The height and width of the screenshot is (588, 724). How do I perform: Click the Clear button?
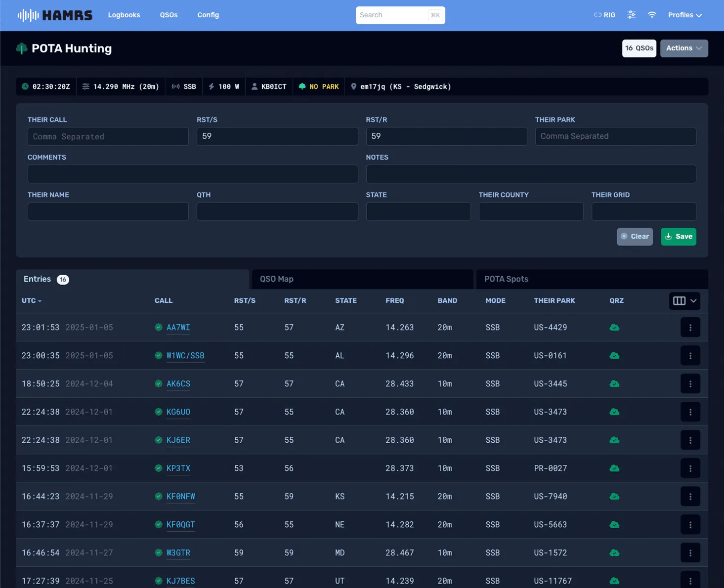click(x=635, y=237)
